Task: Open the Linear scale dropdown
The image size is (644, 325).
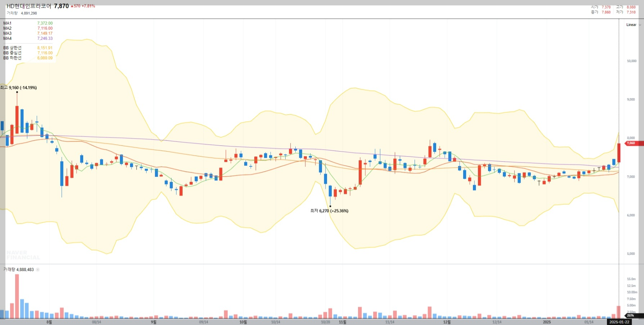Action: tap(634, 25)
